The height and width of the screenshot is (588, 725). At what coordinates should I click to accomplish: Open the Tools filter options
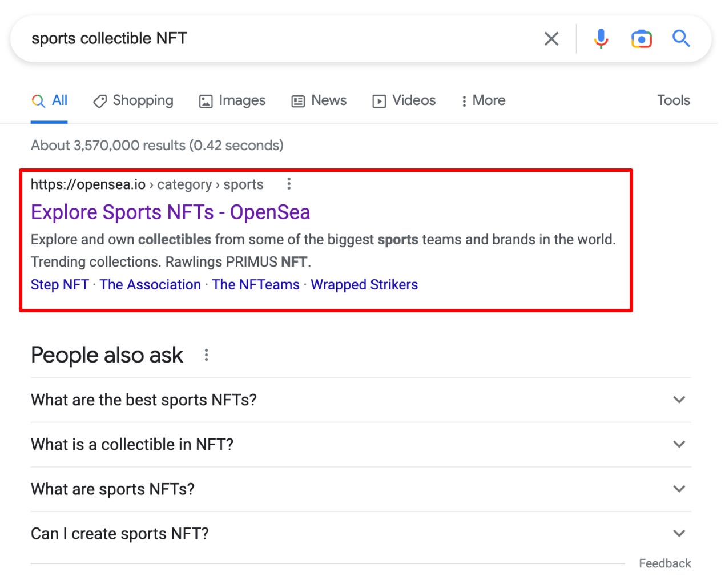(674, 100)
